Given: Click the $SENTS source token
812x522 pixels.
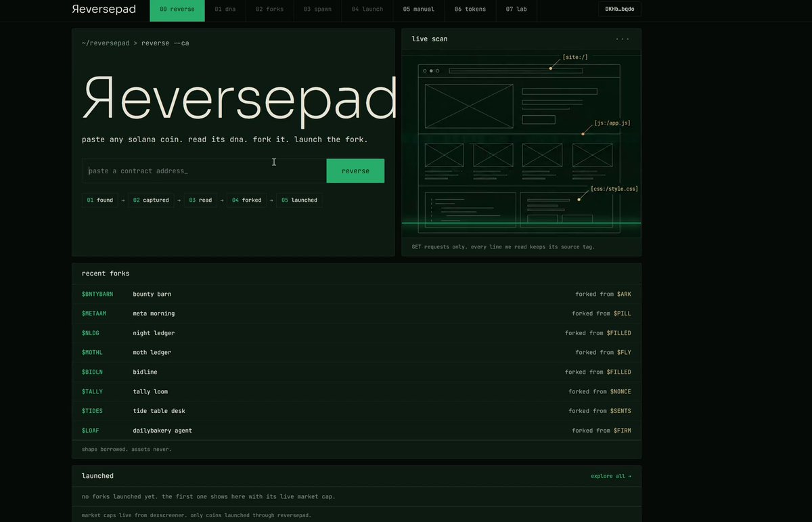Looking at the screenshot, I should click(x=621, y=411).
